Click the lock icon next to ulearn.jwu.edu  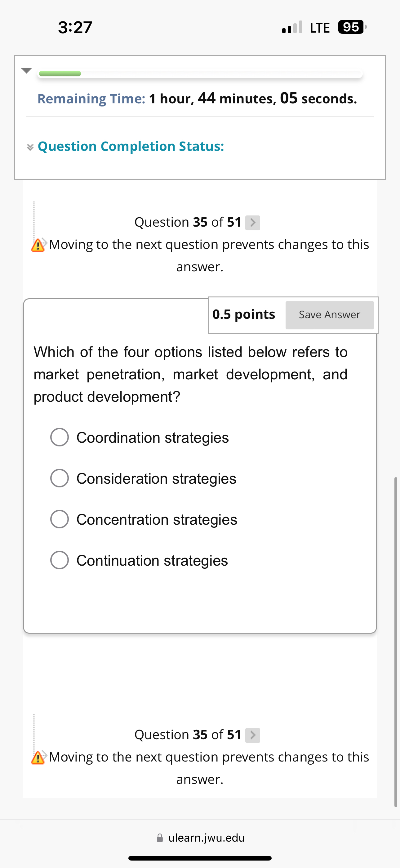coord(159,837)
